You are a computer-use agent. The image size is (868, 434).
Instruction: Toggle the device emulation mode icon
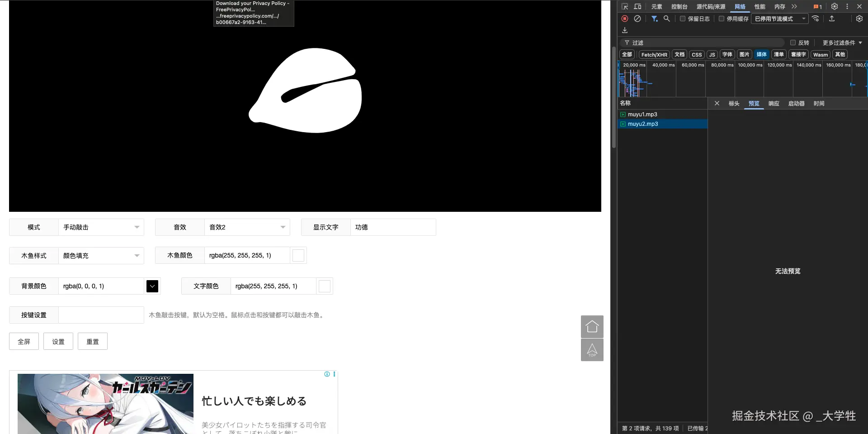(637, 6)
